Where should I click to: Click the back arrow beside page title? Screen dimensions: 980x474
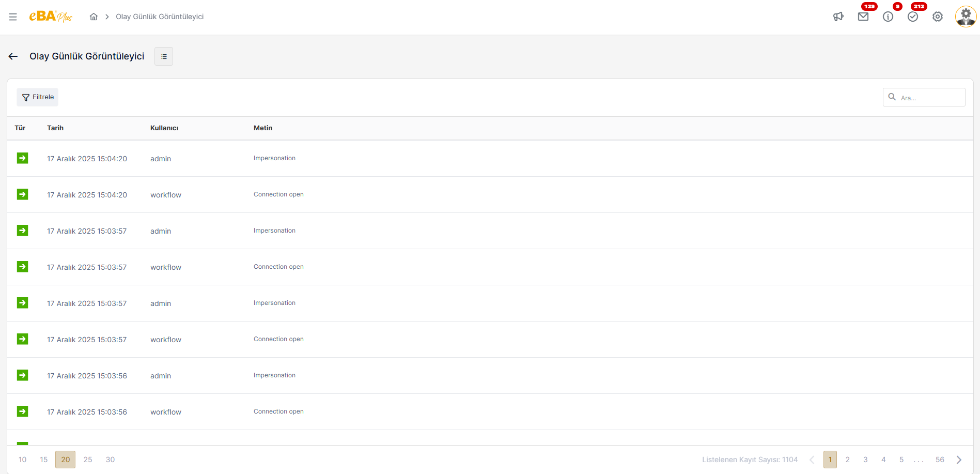pos(13,56)
